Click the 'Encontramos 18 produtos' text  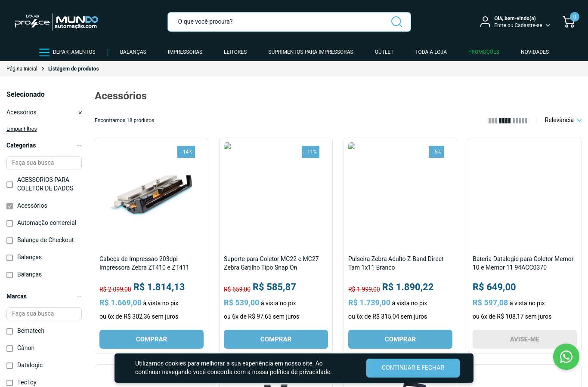(x=124, y=120)
